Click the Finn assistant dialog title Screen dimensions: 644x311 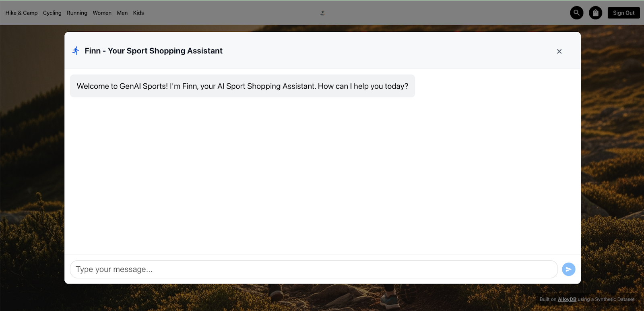point(153,51)
